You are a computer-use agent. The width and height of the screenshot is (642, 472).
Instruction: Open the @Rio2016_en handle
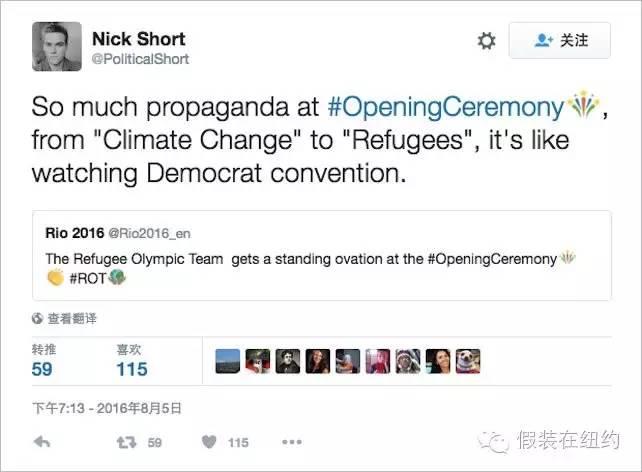[149, 234]
